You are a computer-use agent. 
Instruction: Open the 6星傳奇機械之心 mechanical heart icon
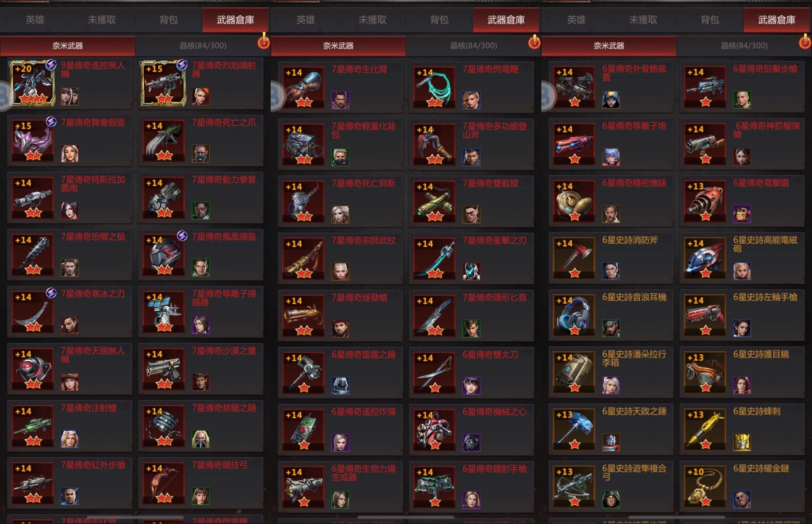click(x=435, y=430)
